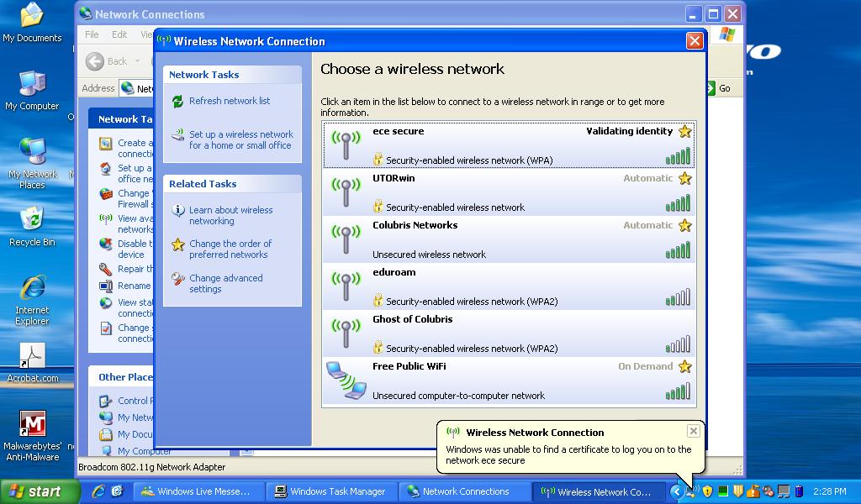This screenshot has width=861, height=504.
Task: Click the antenna icon of UTORwin network
Action: click(346, 192)
